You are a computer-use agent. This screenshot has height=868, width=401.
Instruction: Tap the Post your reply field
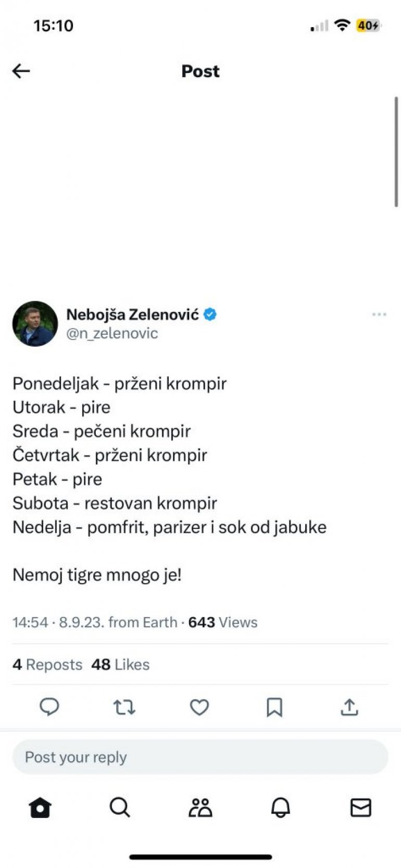click(x=200, y=757)
